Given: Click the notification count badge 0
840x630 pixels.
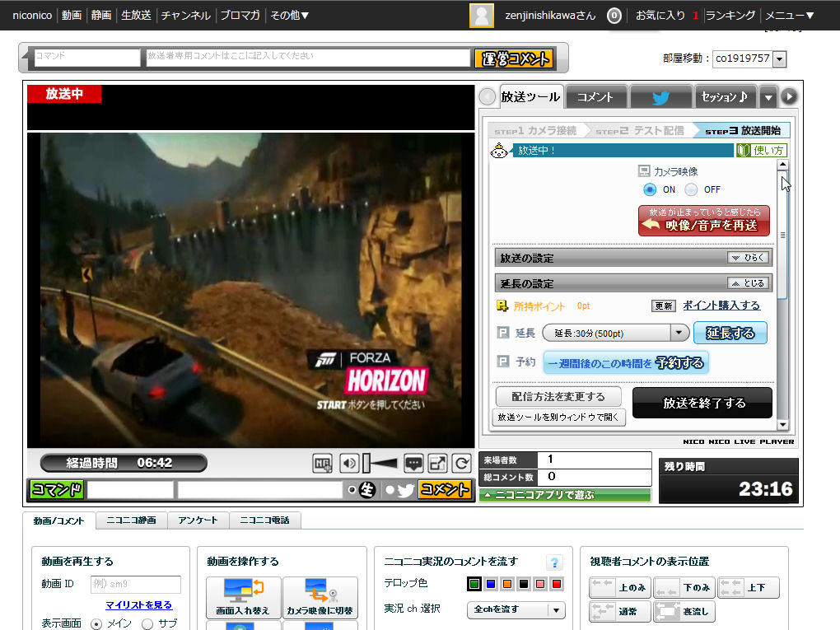Looking at the screenshot, I should pyautogui.click(x=614, y=16).
